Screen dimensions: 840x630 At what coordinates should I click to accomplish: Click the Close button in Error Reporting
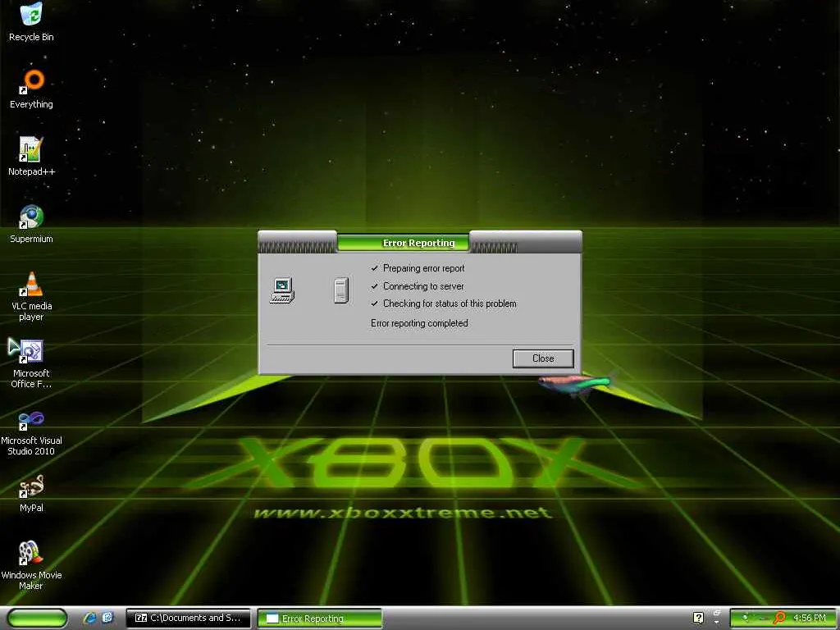543,358
